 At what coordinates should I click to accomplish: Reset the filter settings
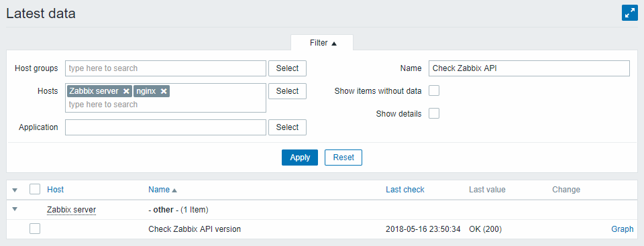tap(343, 158)
